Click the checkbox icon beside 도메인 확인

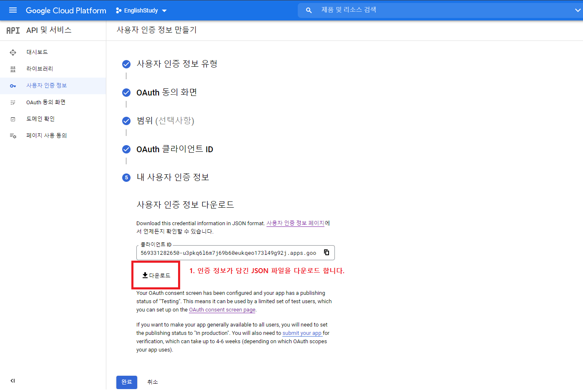[x=13, y=119]
